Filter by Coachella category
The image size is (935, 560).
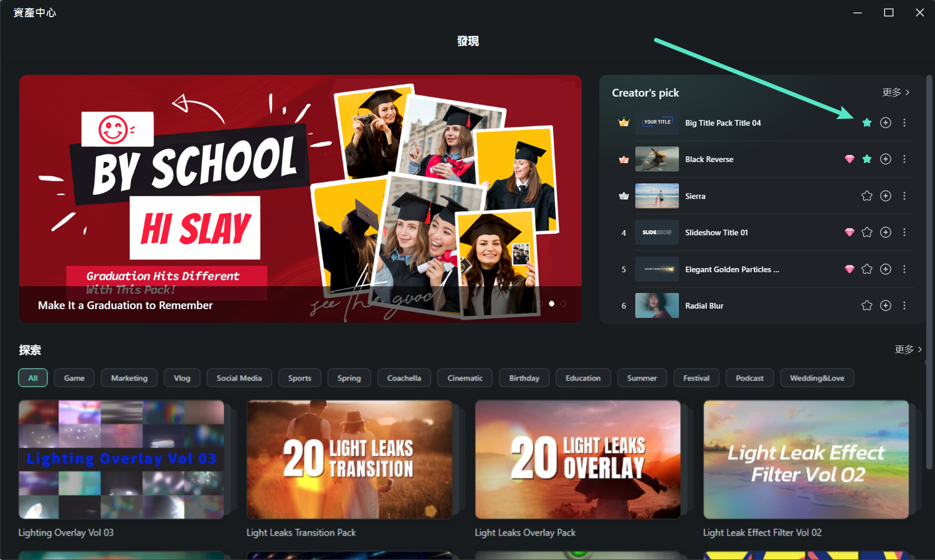click(404, 378)
